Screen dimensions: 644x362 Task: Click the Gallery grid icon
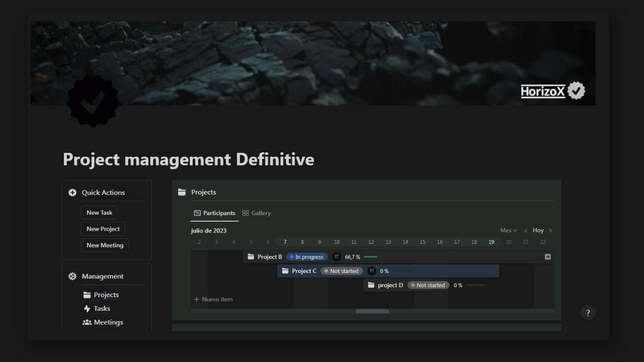pos(246,213)
